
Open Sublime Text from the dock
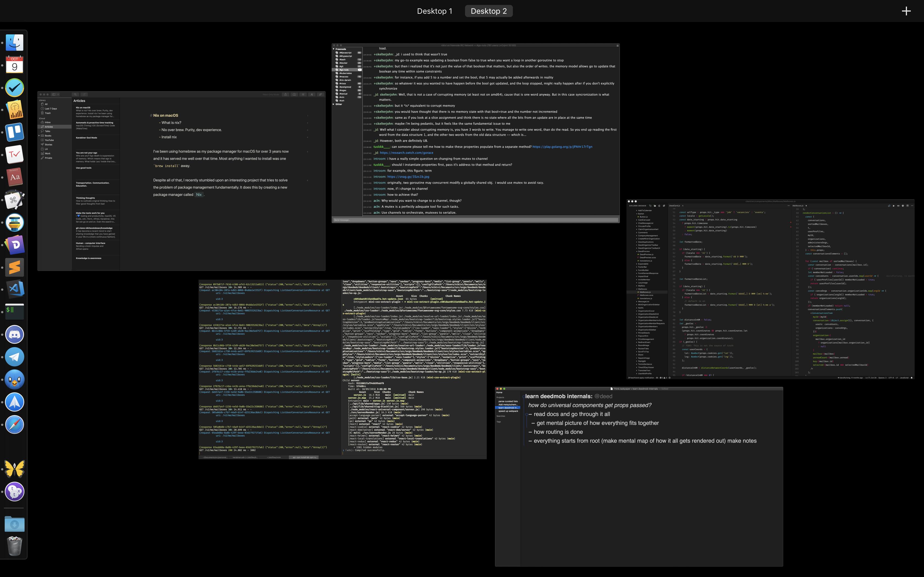click(15, 267)
